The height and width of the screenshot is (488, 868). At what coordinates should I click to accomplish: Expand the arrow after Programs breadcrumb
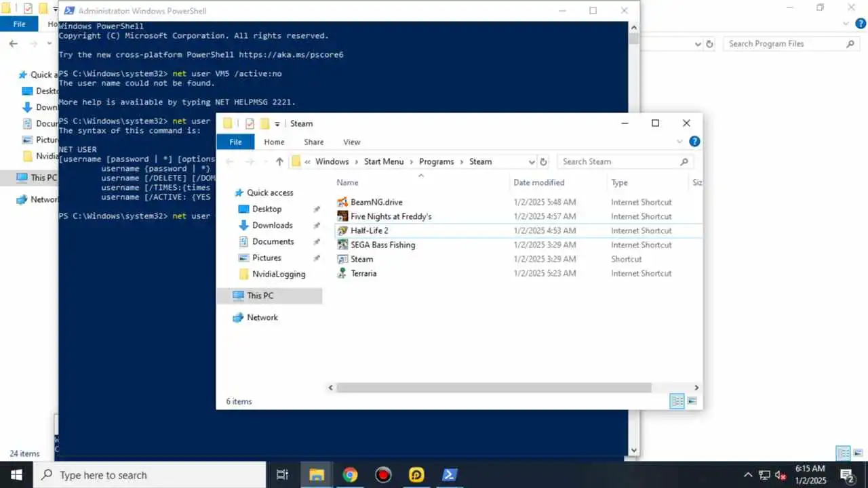pos(461,161)
